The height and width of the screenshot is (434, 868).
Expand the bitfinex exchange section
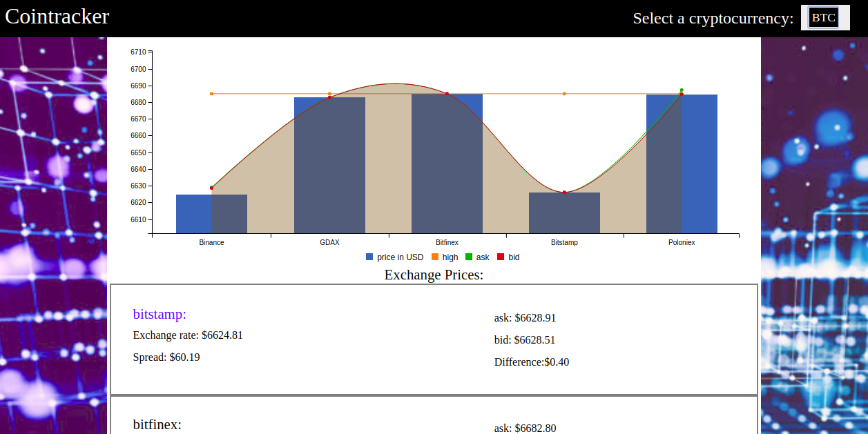(157, 424)
